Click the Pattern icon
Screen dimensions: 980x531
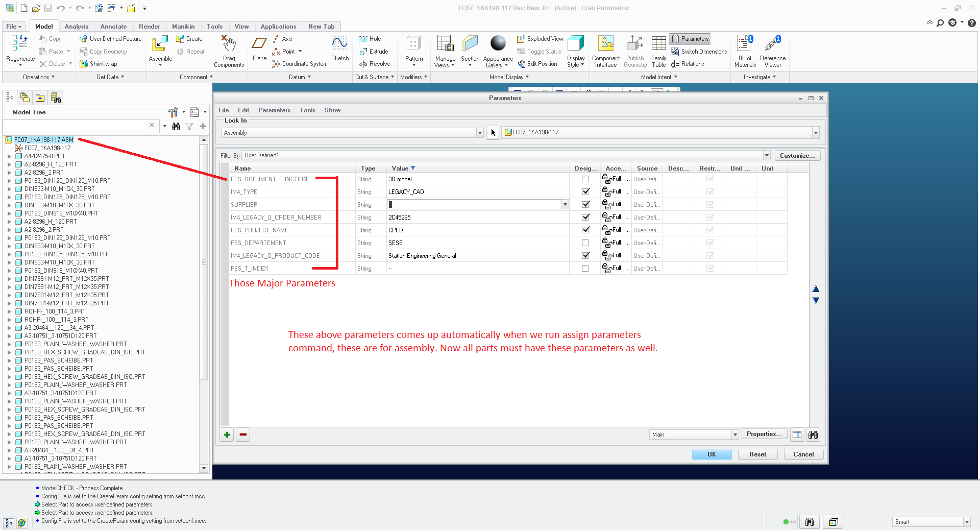414,44
